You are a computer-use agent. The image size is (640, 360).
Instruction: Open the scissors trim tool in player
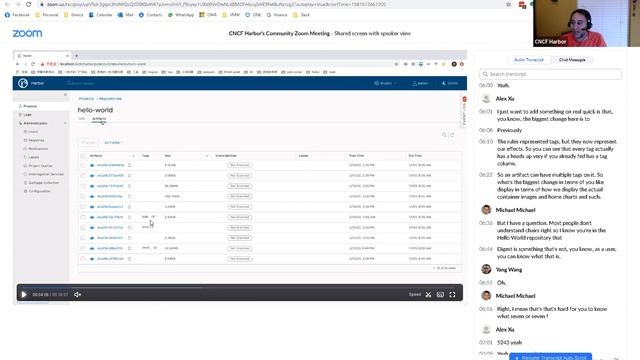(x=428, y=294)
